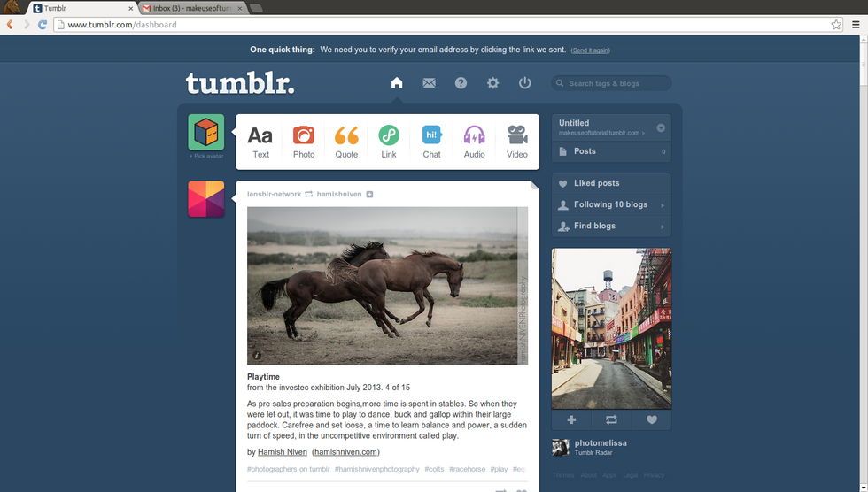The width and height of the screenshot is (868, 492).
Task: Create a new Quote post
Action: tap(346, 142)
